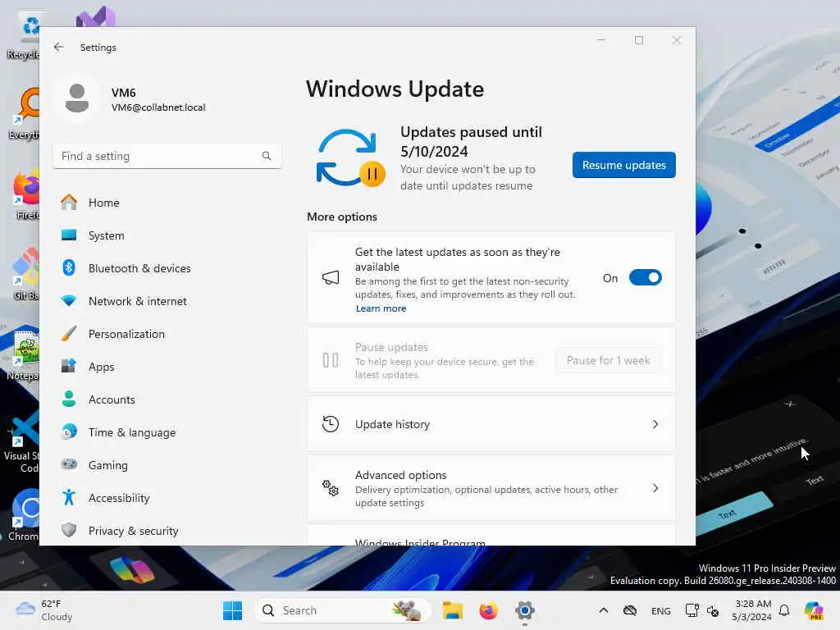Click the VM6 user profile avatar
Viewport: 840px width, 630px height.
pos(77,98)
